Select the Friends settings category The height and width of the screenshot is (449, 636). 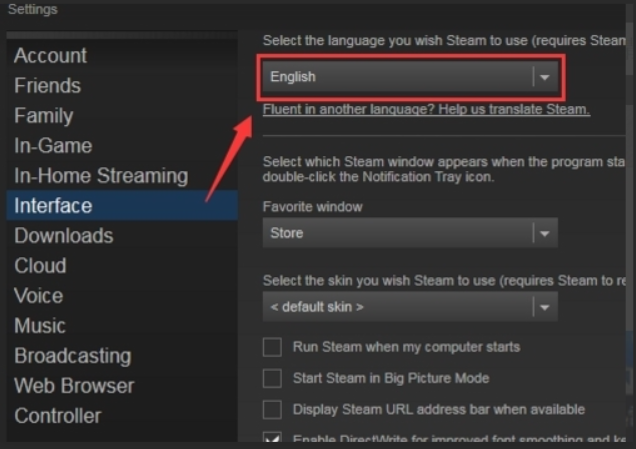point(122,86)
